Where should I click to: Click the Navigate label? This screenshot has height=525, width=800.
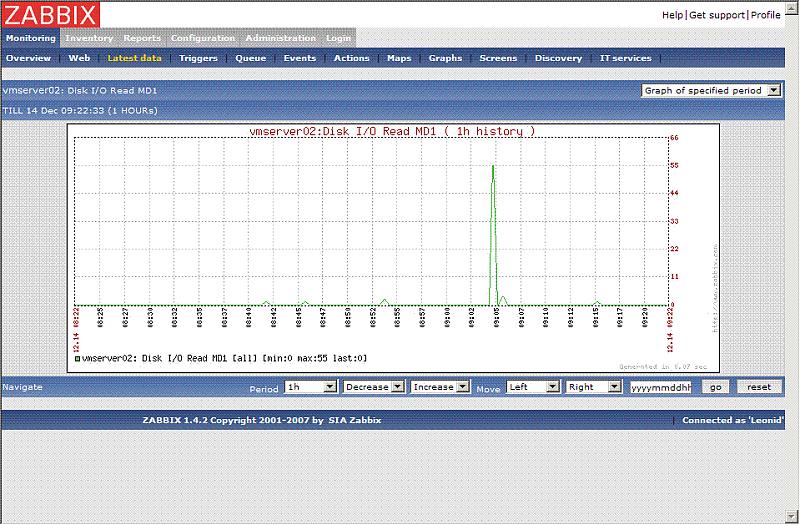point(22,387)
